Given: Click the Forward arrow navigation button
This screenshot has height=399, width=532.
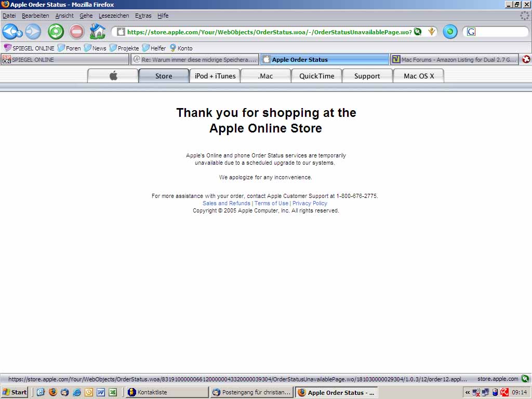Looking at the screenshot, I should coord(33,32).
